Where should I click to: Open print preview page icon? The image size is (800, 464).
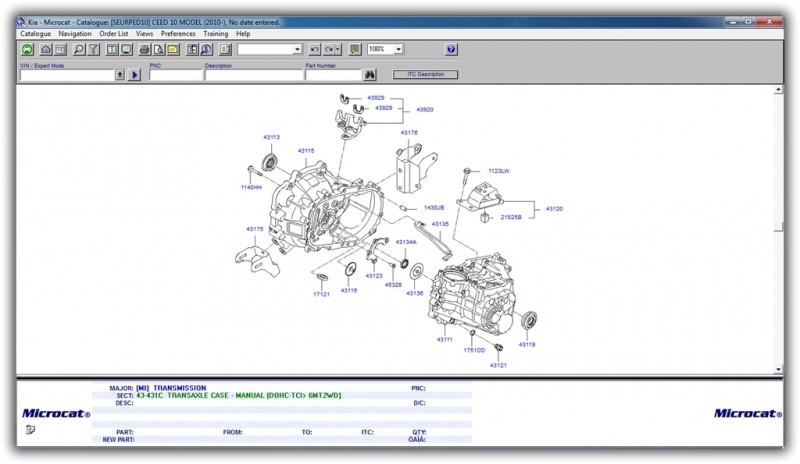click(159, 50)
